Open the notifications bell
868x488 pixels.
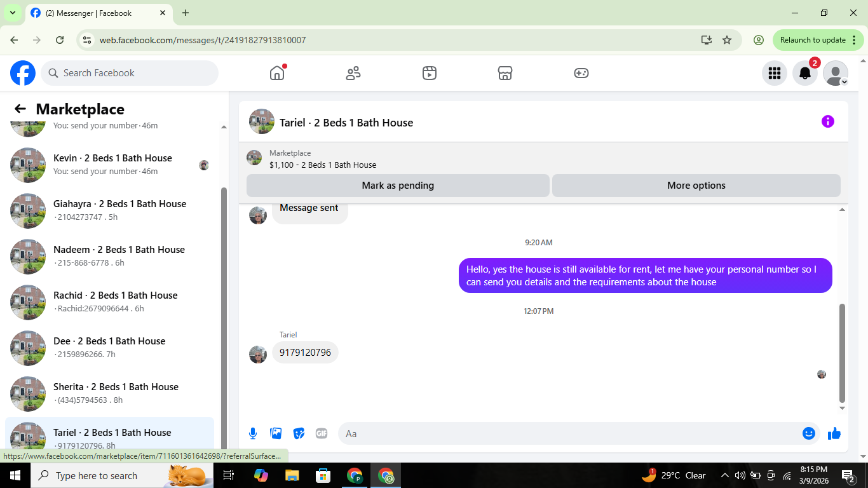[x=805, y=73]
